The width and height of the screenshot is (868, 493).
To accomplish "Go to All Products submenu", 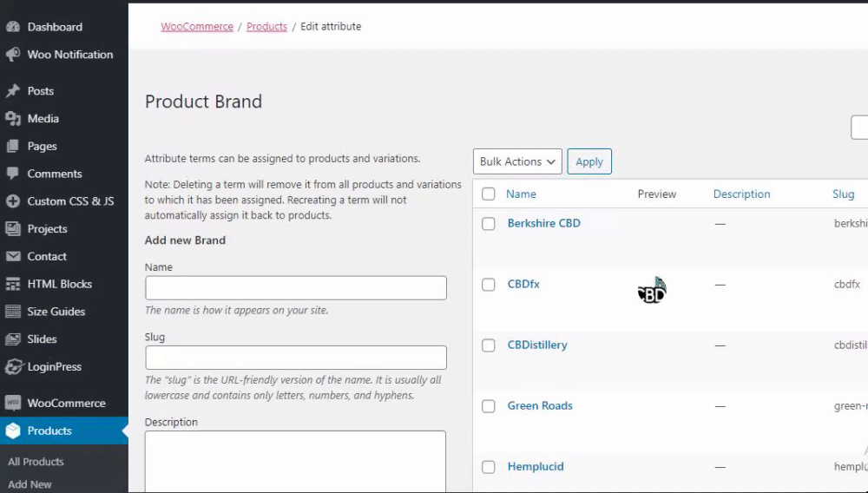I will pyautogui.click(x=36, y=462).
